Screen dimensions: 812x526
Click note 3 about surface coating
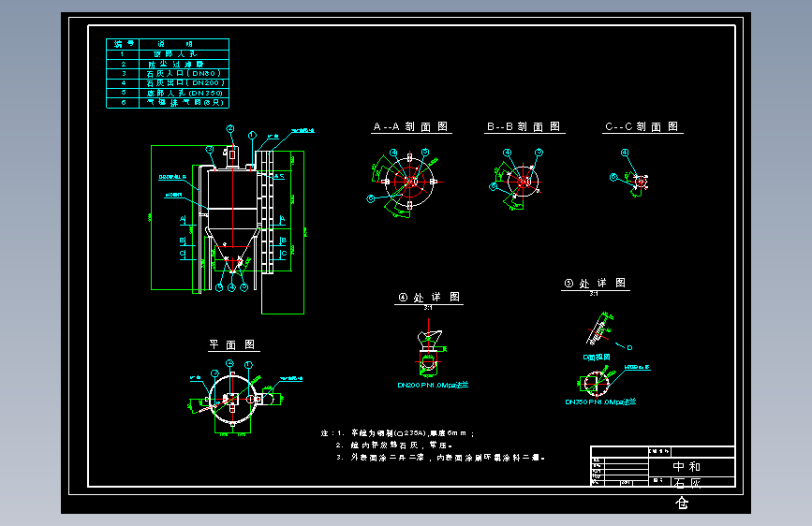[439, 458]
